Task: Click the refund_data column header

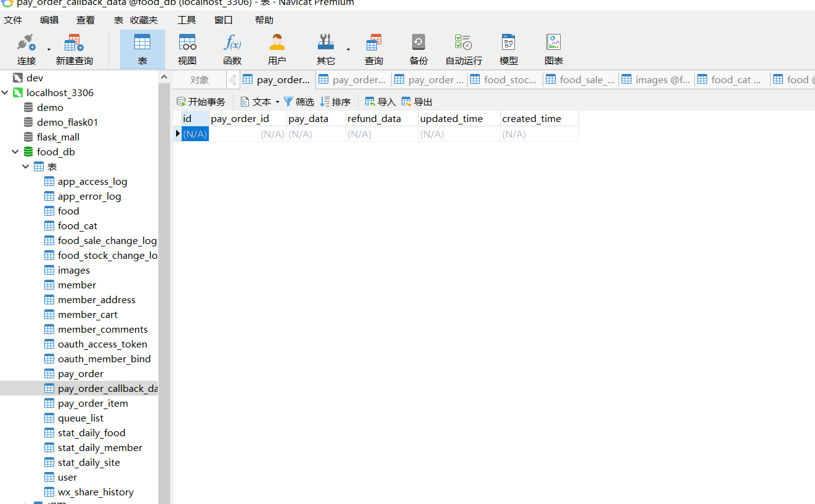Action: pyautogui.click(x=382, y=118)
